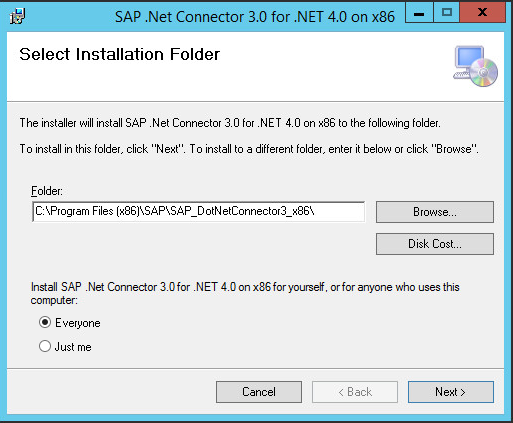Click the window title bar text
513x423 pixels.
255,17
